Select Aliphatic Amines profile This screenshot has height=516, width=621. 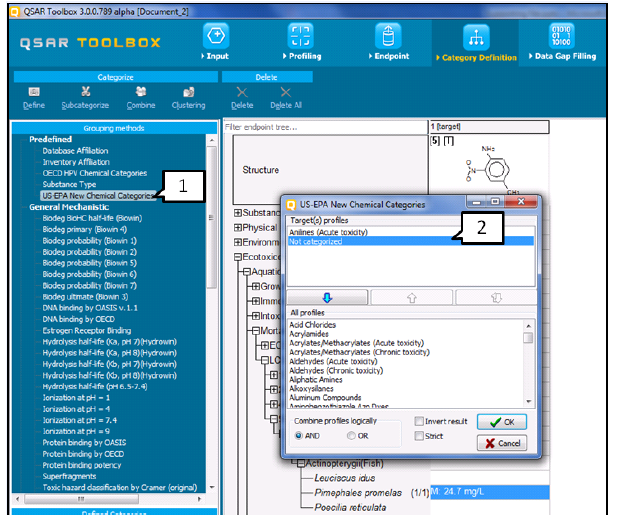(316, 379)
